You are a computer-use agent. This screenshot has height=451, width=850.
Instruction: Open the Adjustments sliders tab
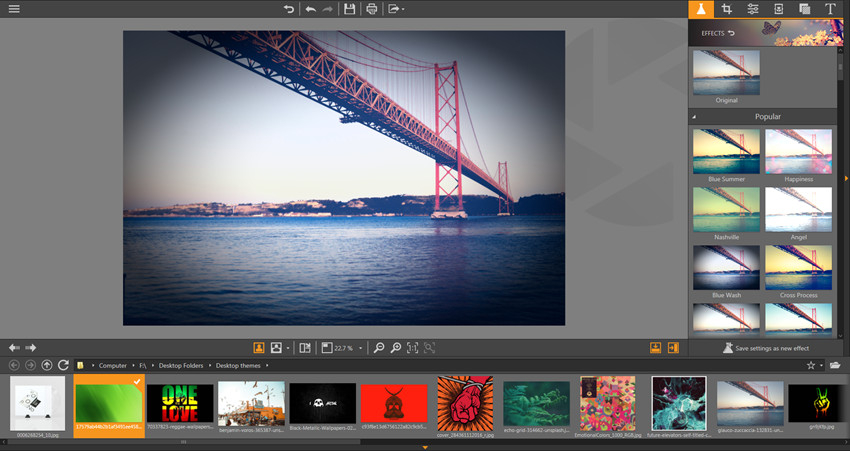752,9
